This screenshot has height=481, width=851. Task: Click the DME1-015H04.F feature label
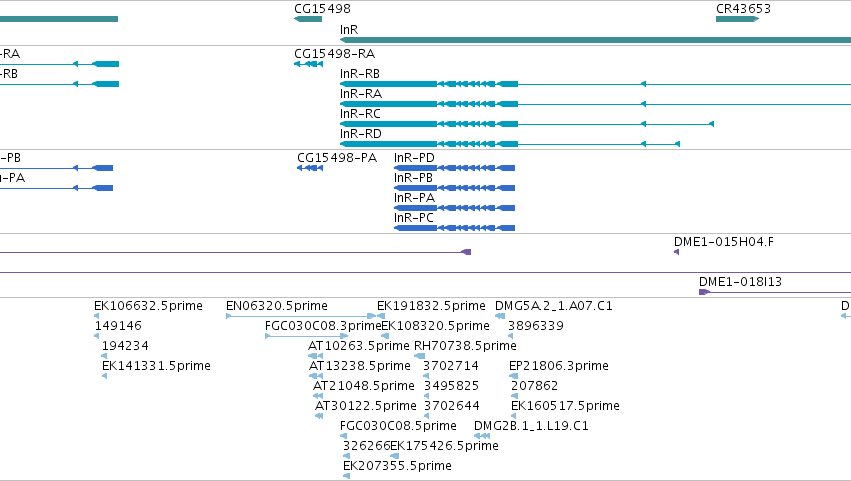click(x=724, y=242)
